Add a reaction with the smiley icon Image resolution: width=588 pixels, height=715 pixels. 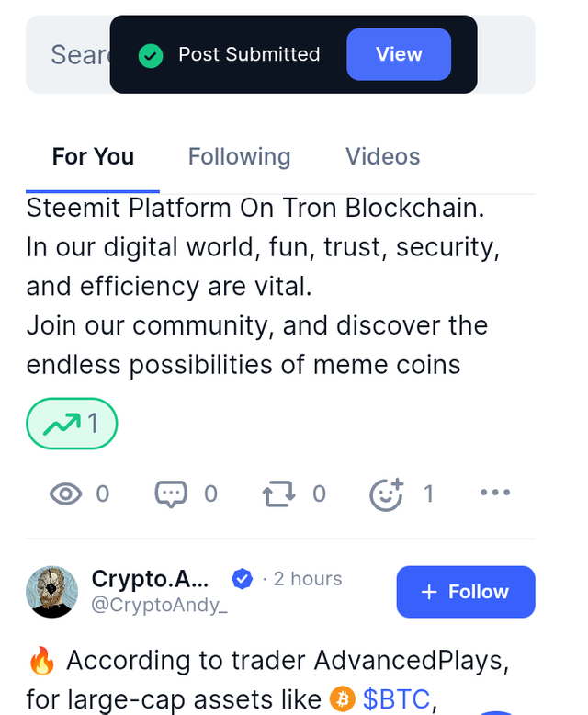(x=387, y=494)
